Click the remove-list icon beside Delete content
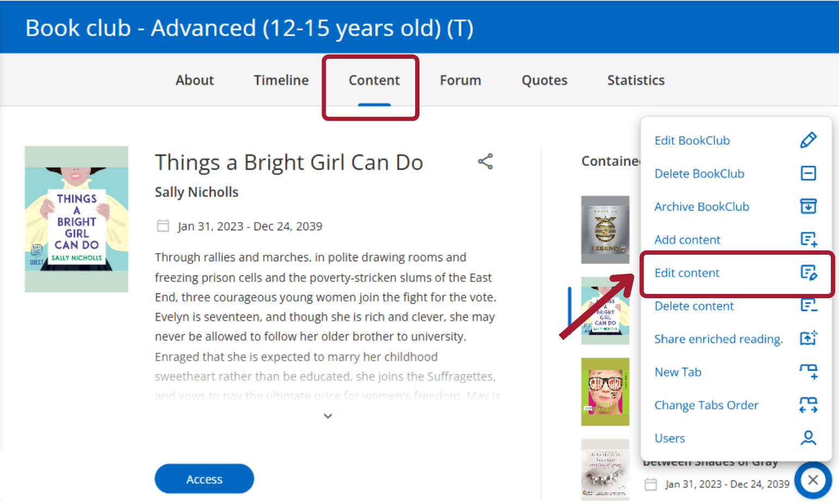Viewport: 839px width, 504px height. (808, 305)
